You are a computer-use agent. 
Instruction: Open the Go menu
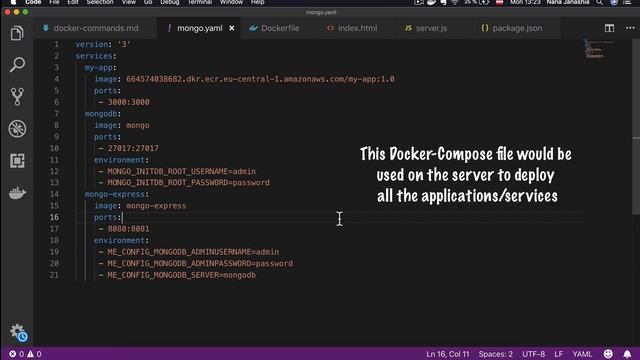click(148, 2)
